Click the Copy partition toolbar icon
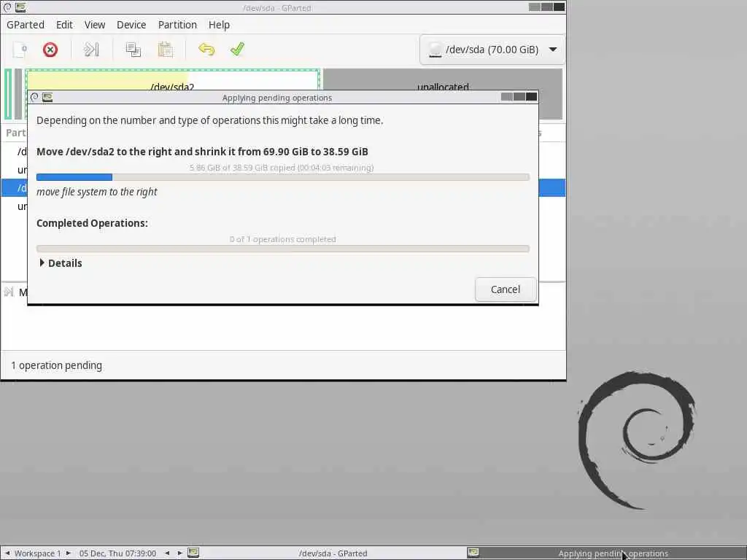The image size is (747, 560). tap(133, 50)
